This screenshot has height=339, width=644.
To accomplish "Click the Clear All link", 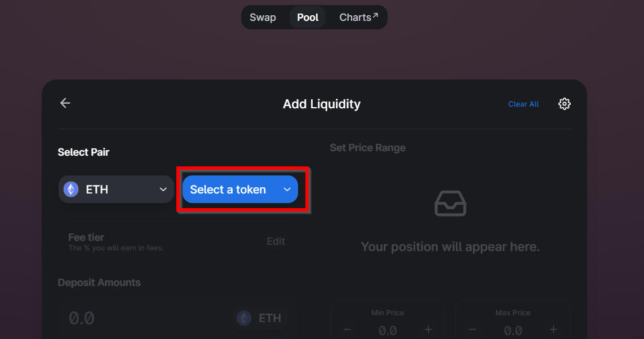I will point(523,104).
